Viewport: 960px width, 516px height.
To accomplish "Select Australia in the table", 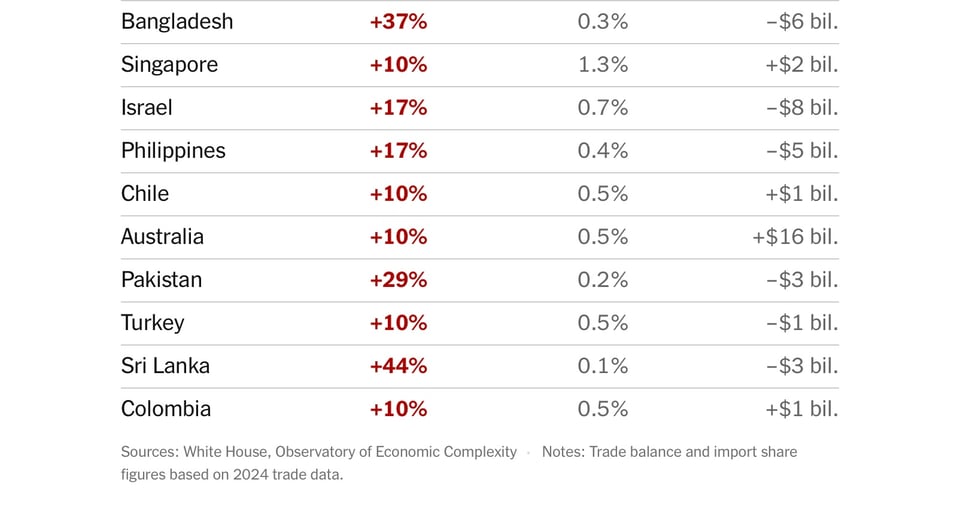I will click(162, 237).
